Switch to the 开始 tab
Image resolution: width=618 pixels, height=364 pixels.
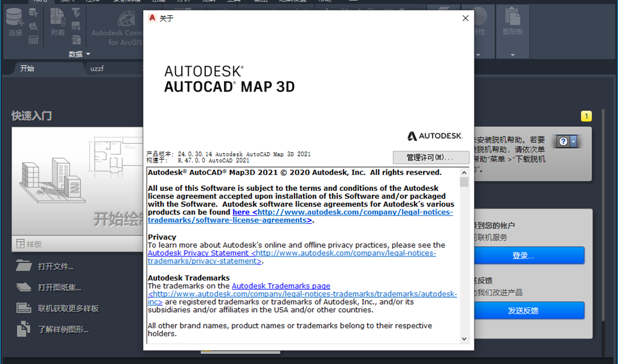(x=27, y=68)
